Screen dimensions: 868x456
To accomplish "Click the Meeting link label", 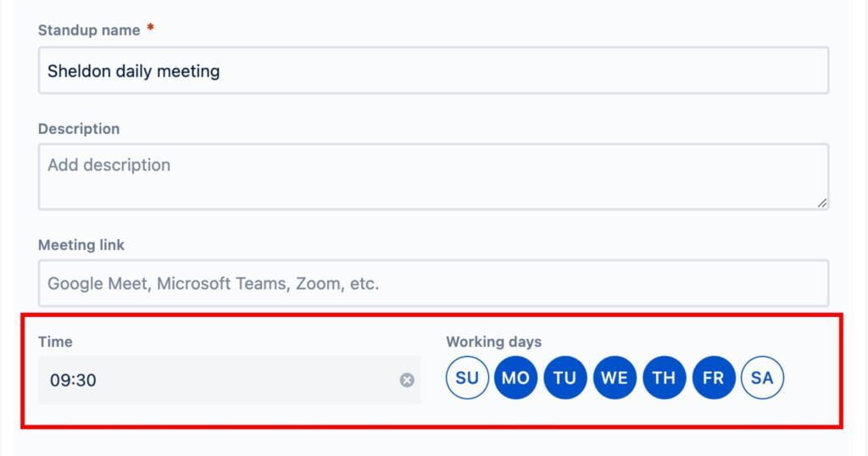I will (x=81, y=245).
